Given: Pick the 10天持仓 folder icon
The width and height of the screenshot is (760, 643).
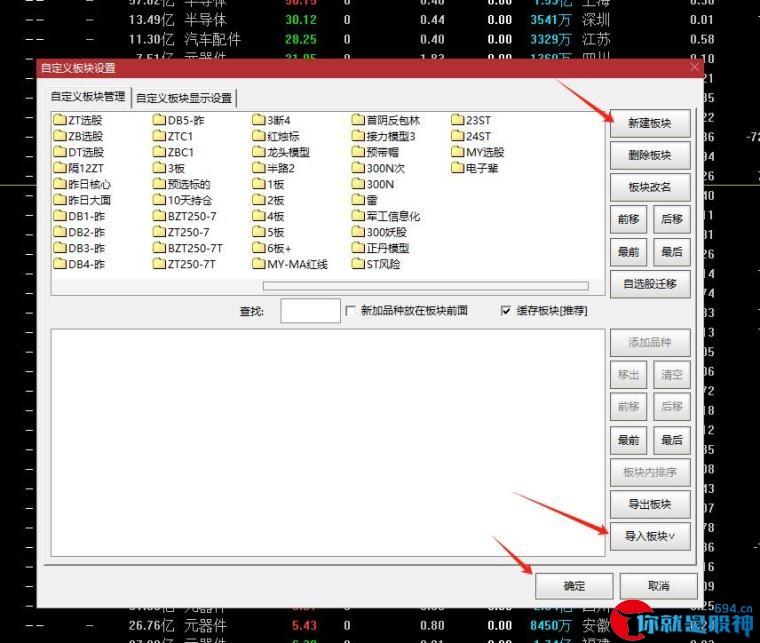Looking at the screenshot, I should 159,200.
